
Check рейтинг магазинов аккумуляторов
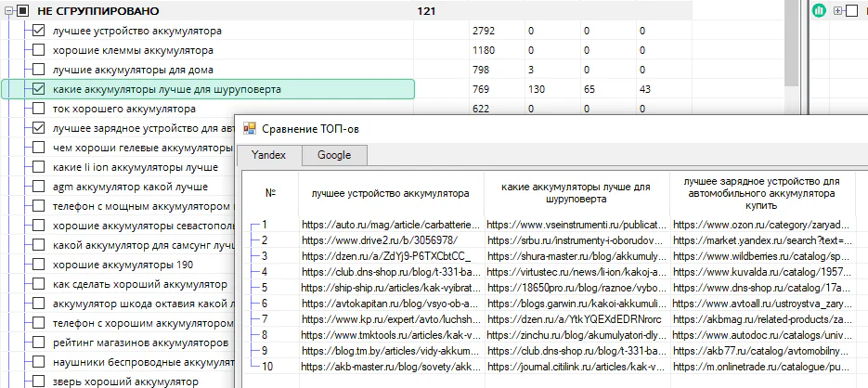[38, 343]
